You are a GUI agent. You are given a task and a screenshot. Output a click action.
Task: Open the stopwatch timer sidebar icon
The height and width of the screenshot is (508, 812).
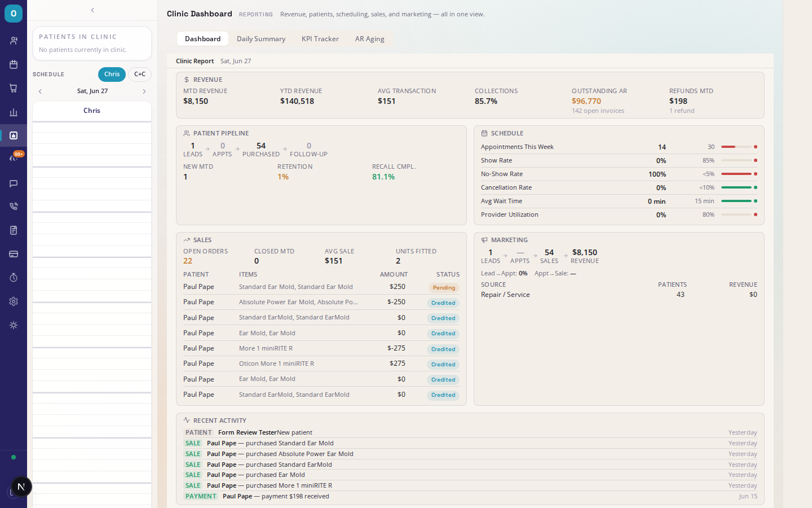[14, 278]
